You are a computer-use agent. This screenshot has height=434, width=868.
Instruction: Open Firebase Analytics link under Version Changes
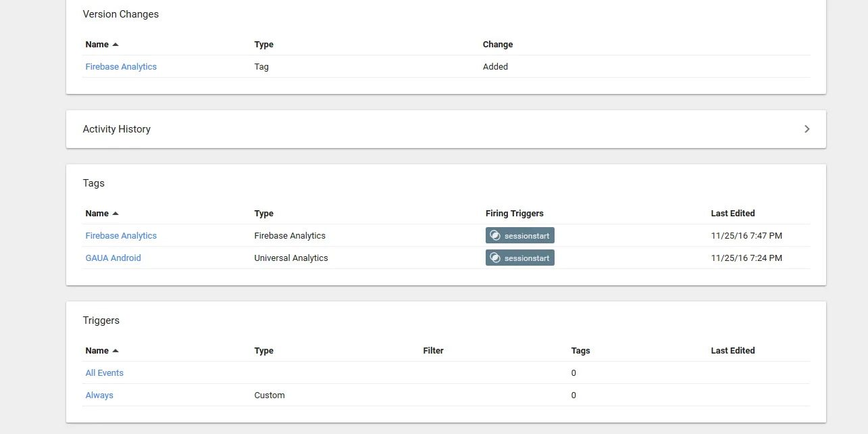pyautogui.click(x=121, y=67)
